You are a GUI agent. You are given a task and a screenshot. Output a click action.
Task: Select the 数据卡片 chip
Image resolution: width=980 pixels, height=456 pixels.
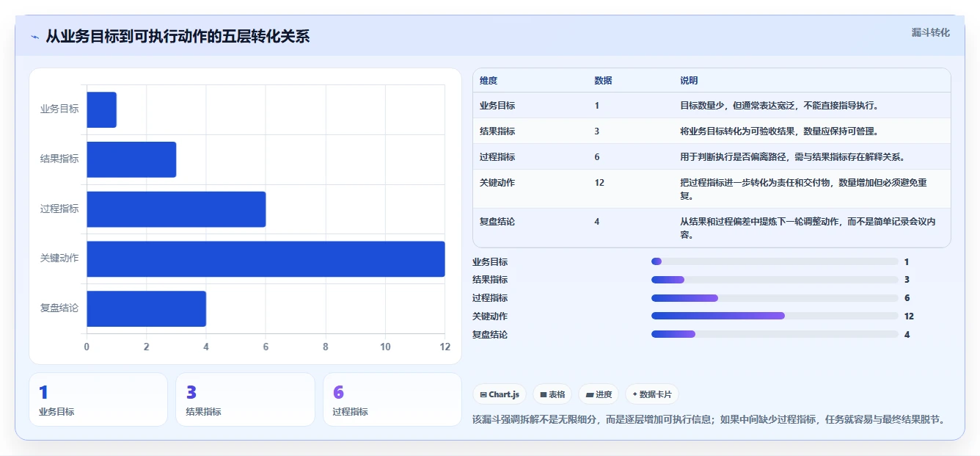click(652, 394)
